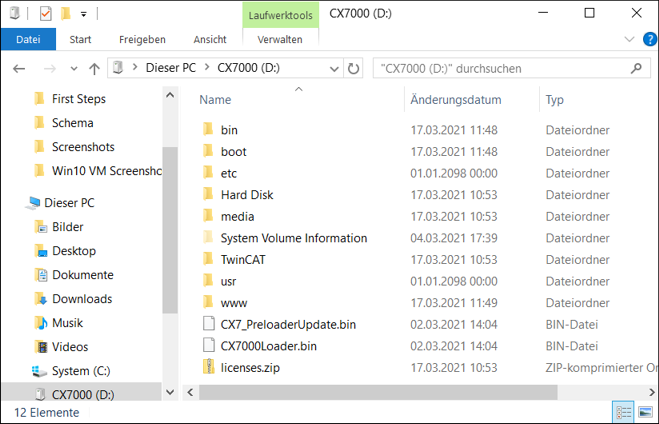Refresh the CX7000 (D:) folder view
This screenshot has height=424, width=659.
[353, 68]
